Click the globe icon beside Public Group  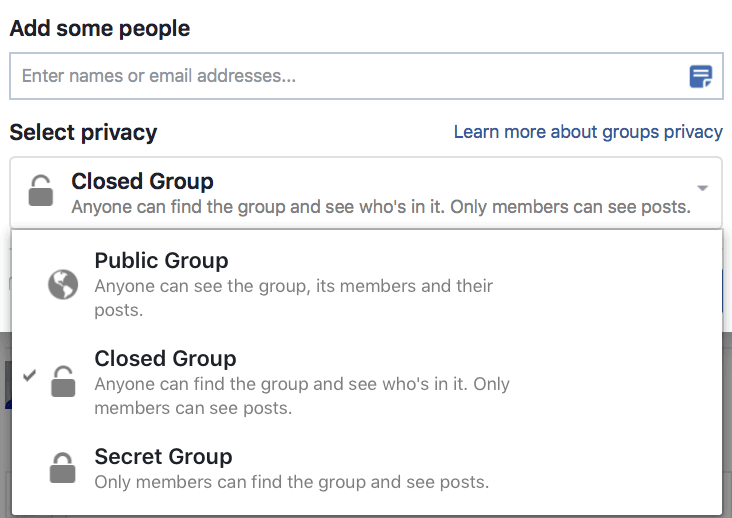[63, 285]
